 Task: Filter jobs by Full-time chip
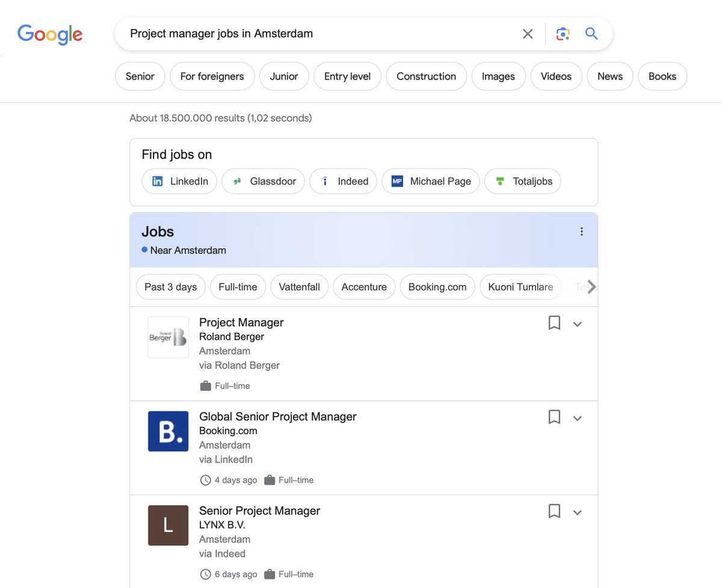coord(238,287)
